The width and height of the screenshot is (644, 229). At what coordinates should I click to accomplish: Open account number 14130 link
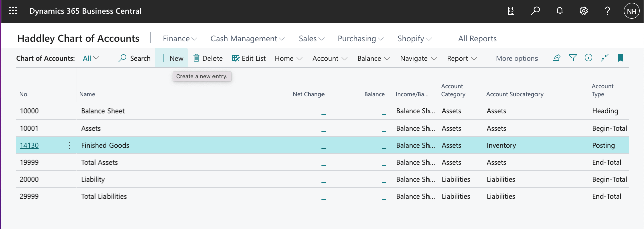point(29,145)
